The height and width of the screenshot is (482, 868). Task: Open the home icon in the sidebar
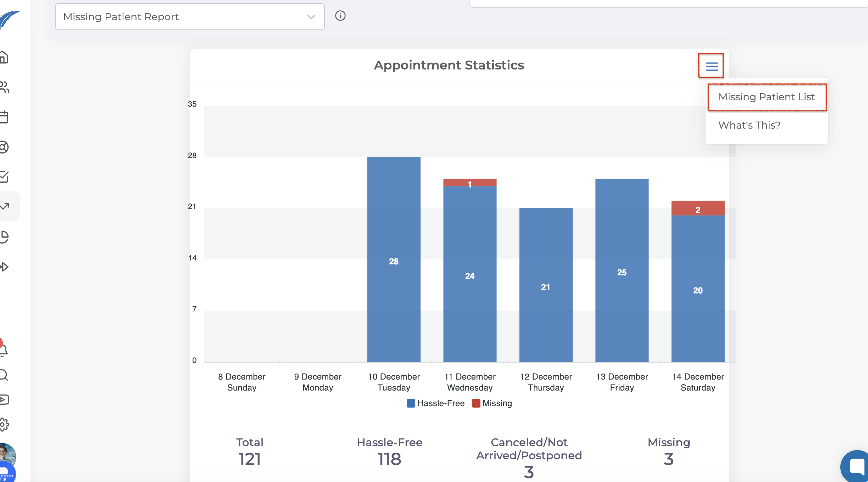click(x=4, y=57)
